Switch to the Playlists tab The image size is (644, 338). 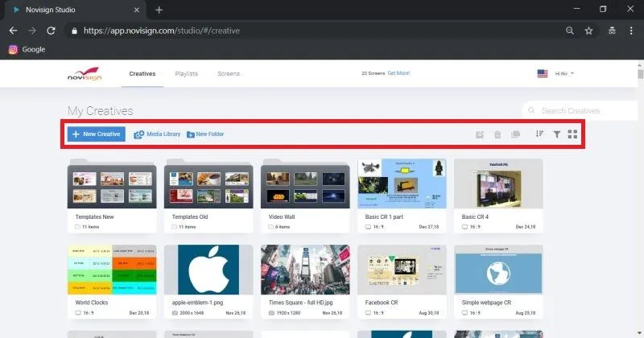pyautogui.click(x=186, y=74)
